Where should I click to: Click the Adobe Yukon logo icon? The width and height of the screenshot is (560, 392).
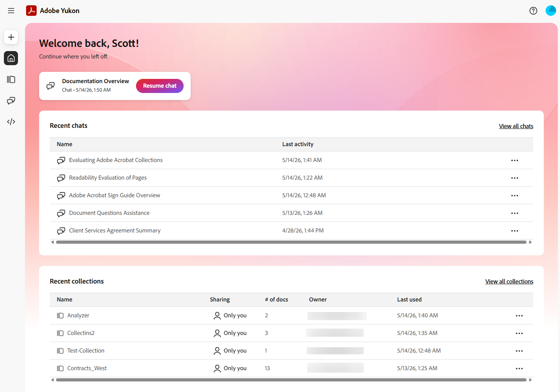pyautogui.click(x=31, y=11)
